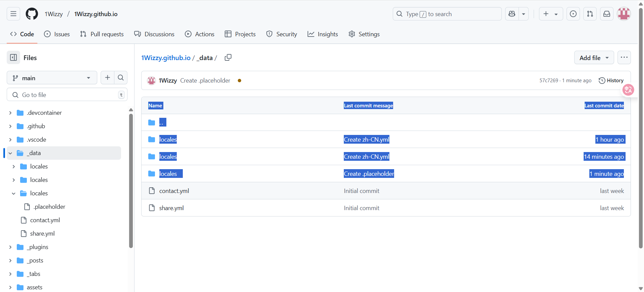Open the global navigation hamburger menu
The image size is (644, 292).
(13, 14)
